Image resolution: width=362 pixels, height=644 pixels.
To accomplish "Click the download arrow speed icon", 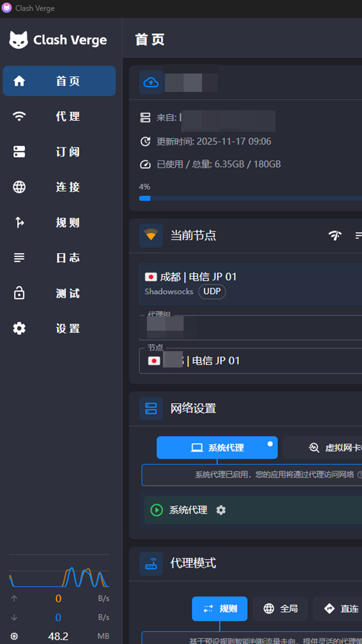I will (x=14, y=617).
